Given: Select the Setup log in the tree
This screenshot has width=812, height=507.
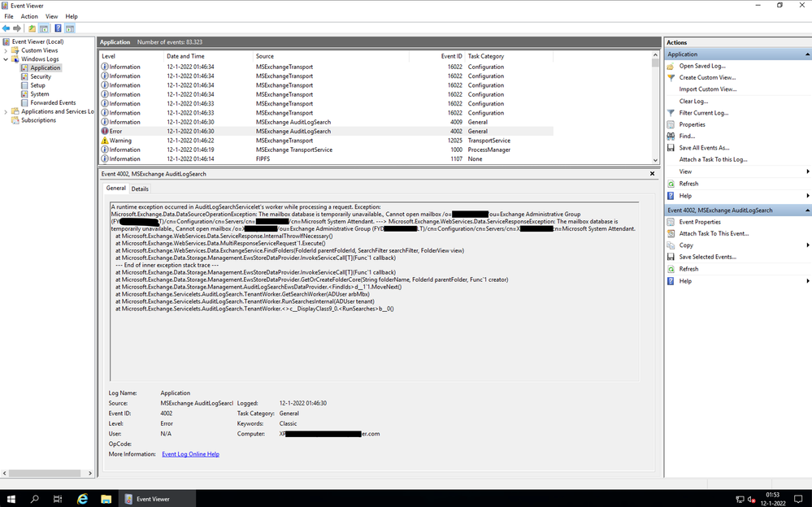Looking at the screenshot, I should [x=37, y=85].
